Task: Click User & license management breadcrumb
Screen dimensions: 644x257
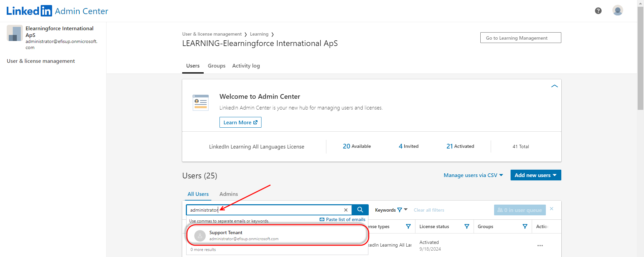Action: (212, 34)
